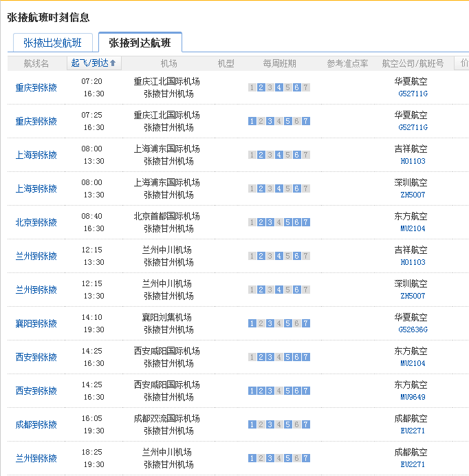Image resolution: width=469 pixels, height=476 pixels.
Task: Open the 襄阳到张掖 route link
Action: tap(36, 323)
